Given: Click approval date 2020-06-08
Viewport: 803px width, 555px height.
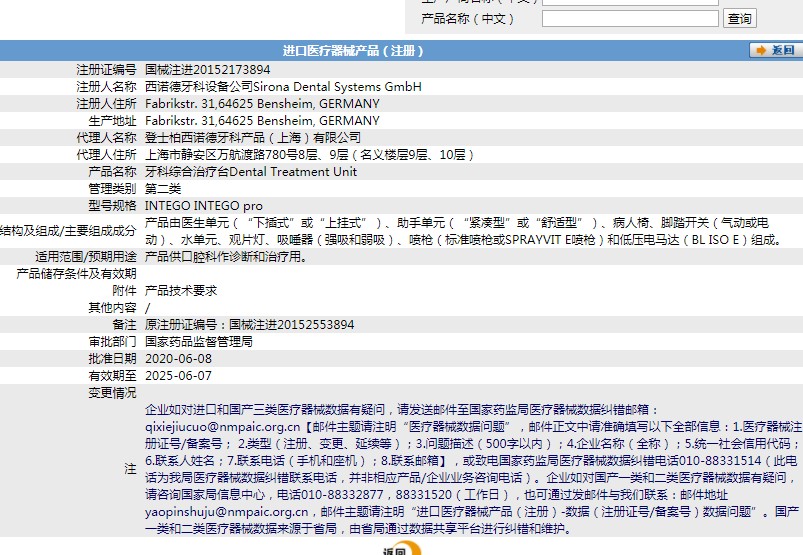Looking at the screenshot, I should coord(178,359).
